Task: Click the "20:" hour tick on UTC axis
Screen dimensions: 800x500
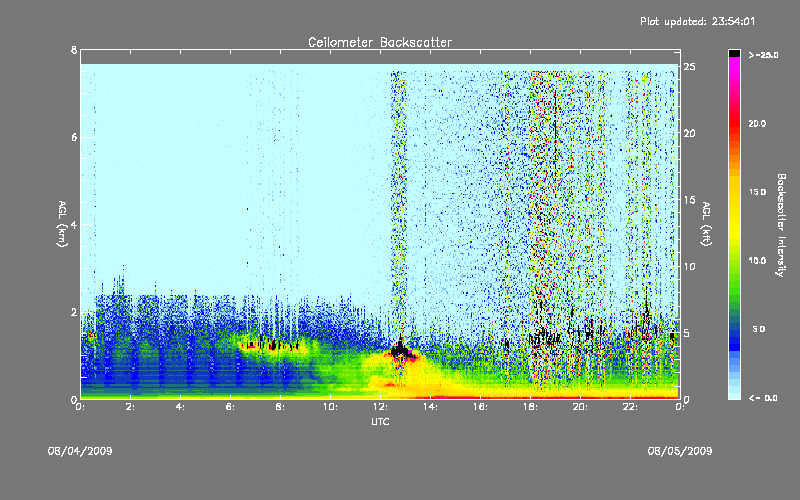Action: coord(580,407)
